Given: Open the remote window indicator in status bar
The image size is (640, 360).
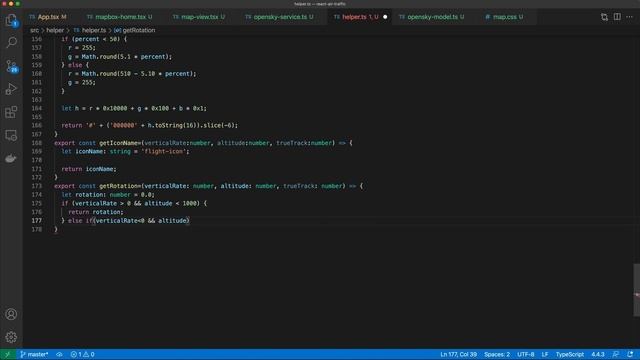Looking at the screenshot, I should click(7, 354).
